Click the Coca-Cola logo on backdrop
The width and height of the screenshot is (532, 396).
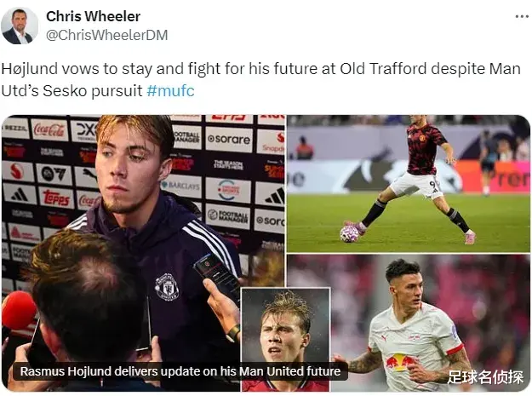pyautogui.click(x=49, y=129)
